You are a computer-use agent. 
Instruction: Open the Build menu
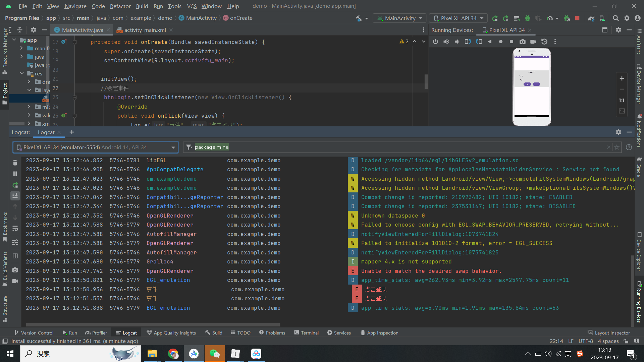pyautogui.click(x=142, y=6)
